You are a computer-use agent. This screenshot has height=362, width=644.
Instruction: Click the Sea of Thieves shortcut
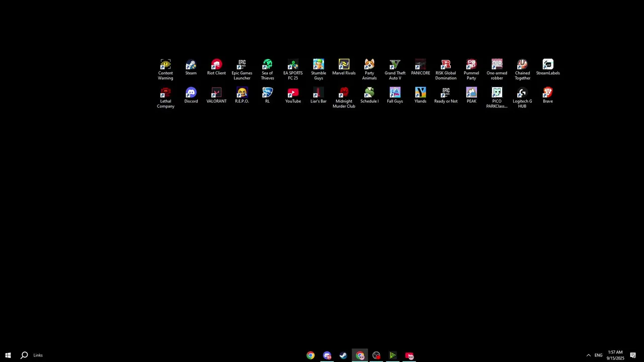[267, 69]
